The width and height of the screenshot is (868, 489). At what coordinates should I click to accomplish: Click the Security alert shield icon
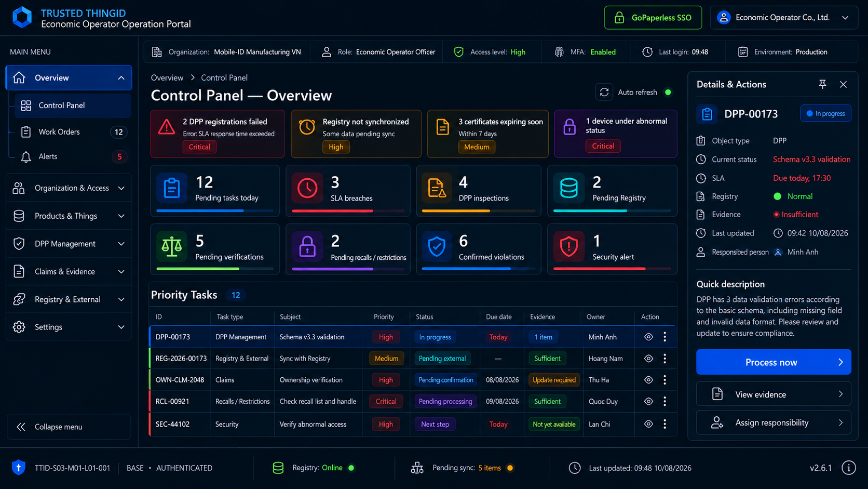tap(568, 246)
